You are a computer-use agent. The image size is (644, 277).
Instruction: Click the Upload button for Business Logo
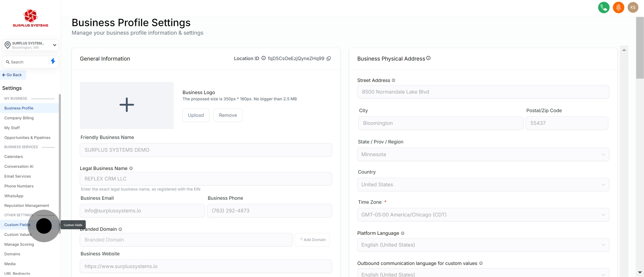pos(196,115)
